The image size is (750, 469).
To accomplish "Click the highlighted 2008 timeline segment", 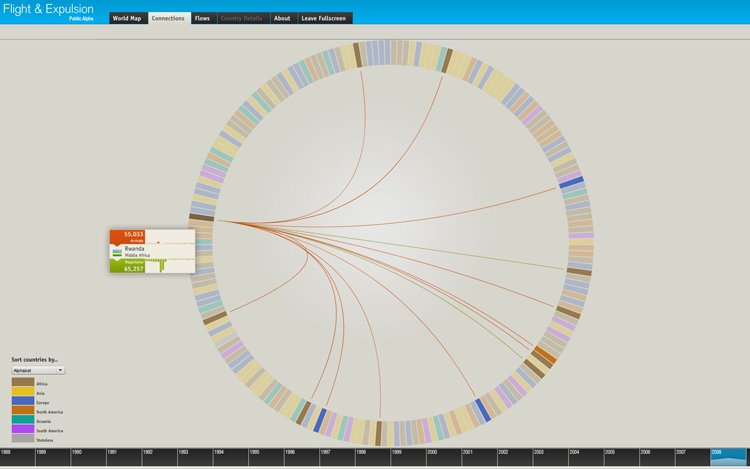I will click(728, 457).
